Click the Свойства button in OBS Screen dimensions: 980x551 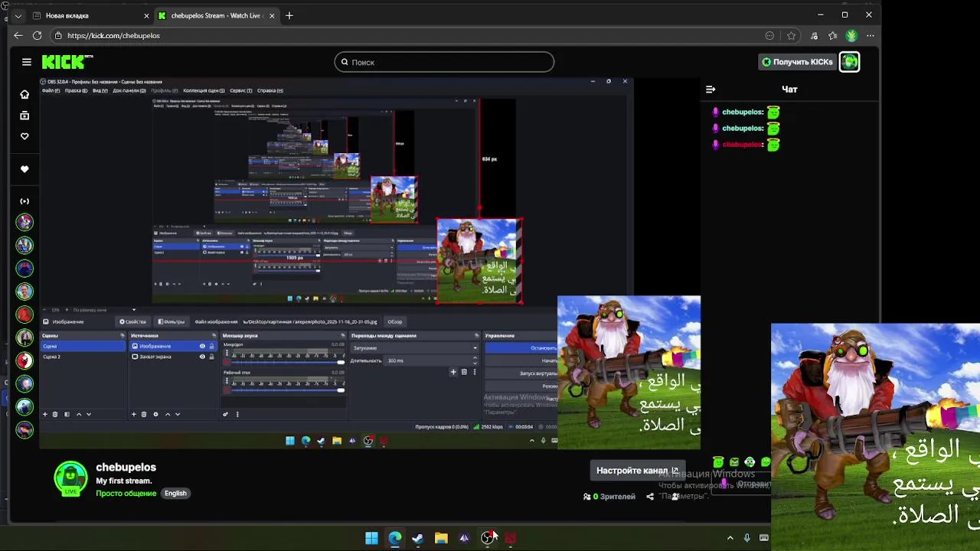(132, 321)
